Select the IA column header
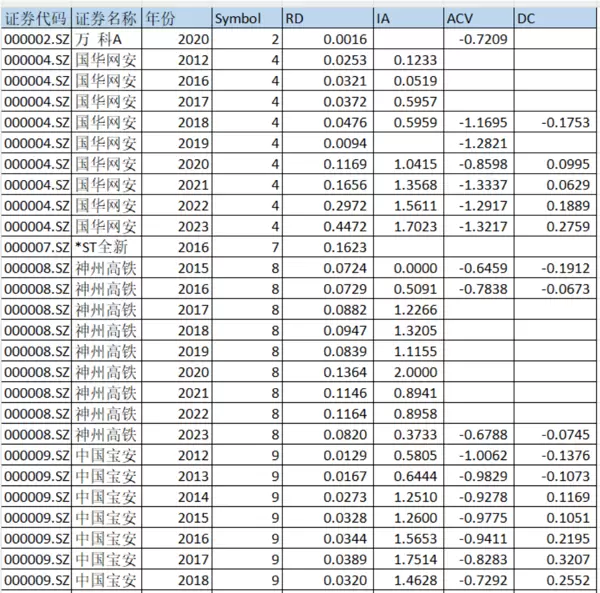The height and width of the screenshot is (593, 600). point(407,18)
